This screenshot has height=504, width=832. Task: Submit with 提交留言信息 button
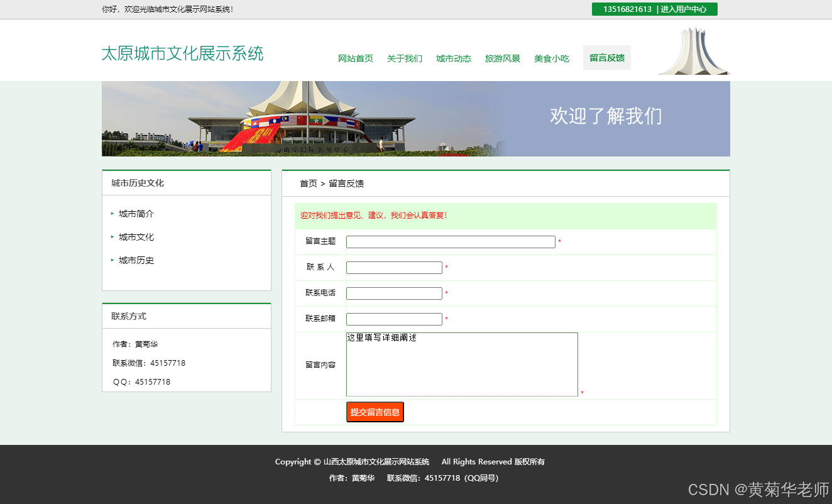pyautogui.click(x=375, y=412)
